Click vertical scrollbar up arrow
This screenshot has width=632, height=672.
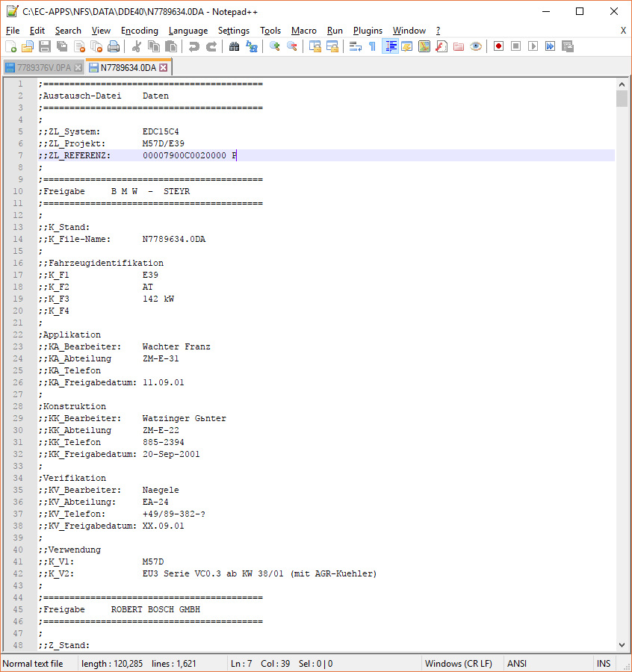pyautogui.click(x=622, y=84)
